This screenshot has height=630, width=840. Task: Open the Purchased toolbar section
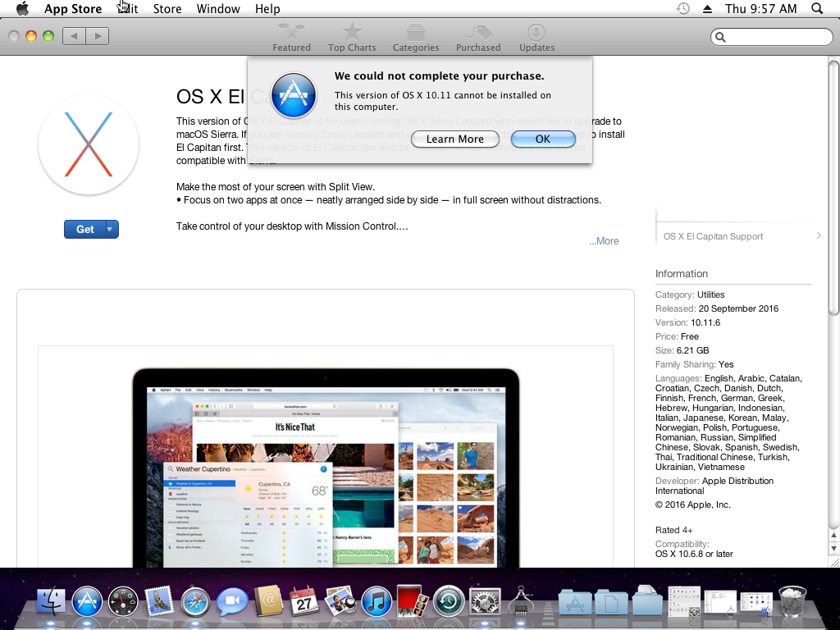click(x=478, y=38)
